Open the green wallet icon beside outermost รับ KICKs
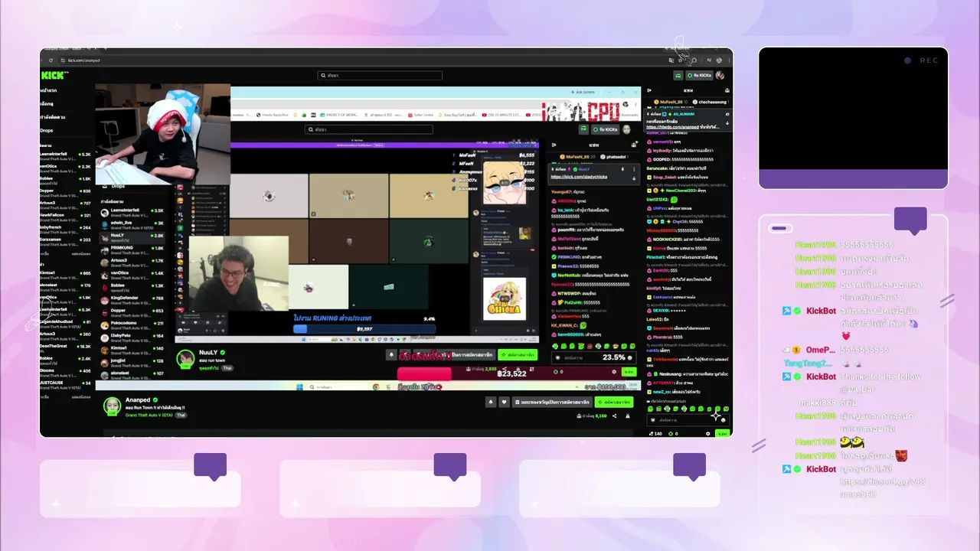 pos(678,76)
